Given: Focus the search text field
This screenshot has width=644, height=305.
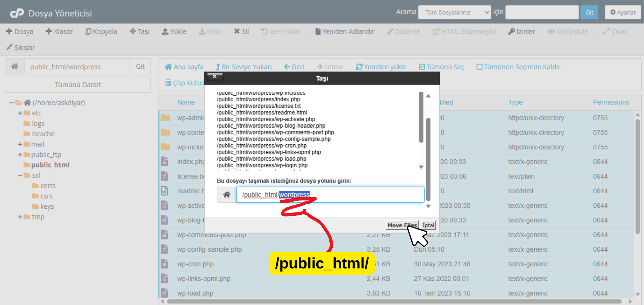Looking at the screenshot, I should (x=542, y=12).
